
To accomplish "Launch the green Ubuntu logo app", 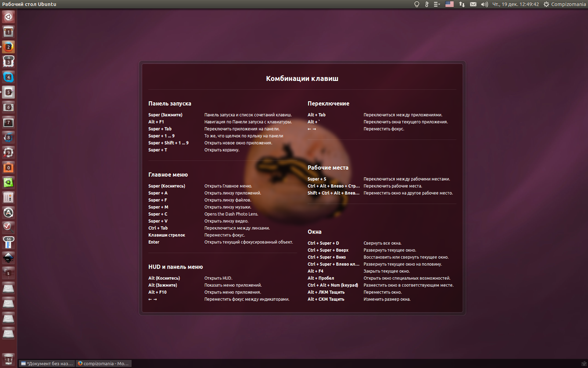I will click(x=8, y=183).
